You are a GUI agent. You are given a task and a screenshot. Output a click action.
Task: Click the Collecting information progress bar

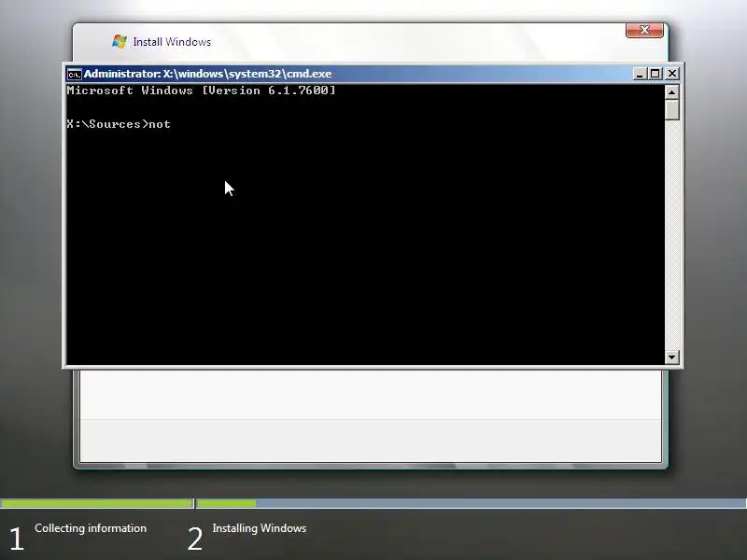[97, 503]
